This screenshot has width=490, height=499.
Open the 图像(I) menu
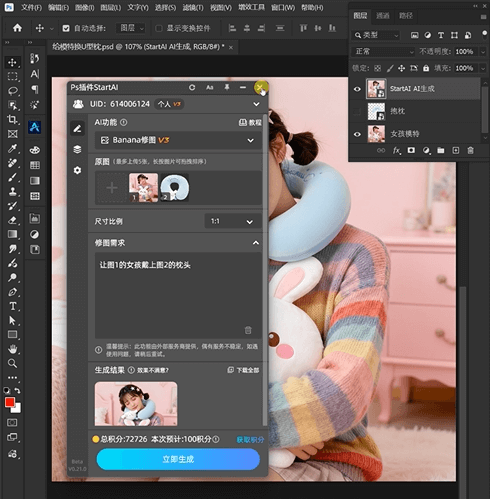[x=84, y=7]
